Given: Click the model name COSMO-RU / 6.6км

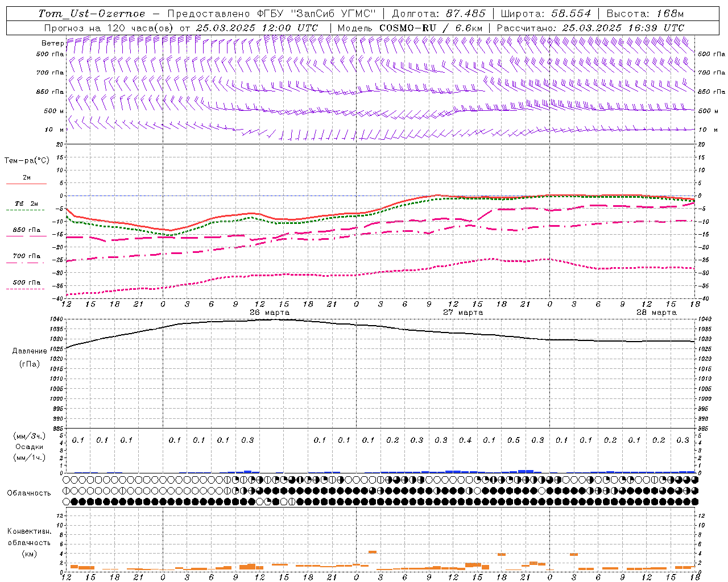Looking at the screenshot, I should coord(431,28).
